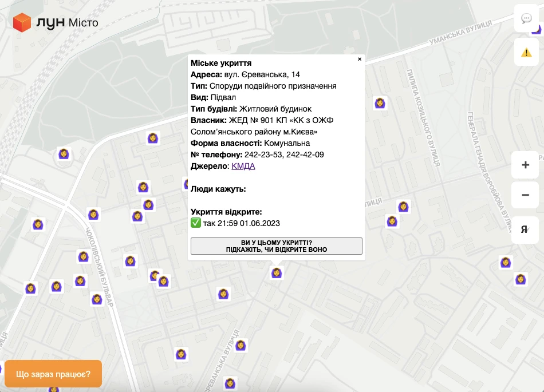This screenshot has width=544, height=392.
Task: Zoom out with the minus button
Action: tap(525, 195)
